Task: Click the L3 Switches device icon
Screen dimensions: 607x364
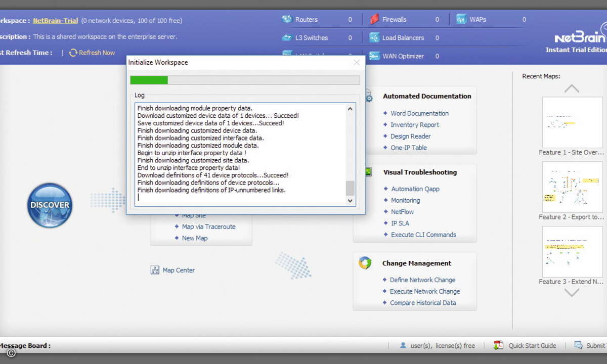Action: tap(287, 37)
